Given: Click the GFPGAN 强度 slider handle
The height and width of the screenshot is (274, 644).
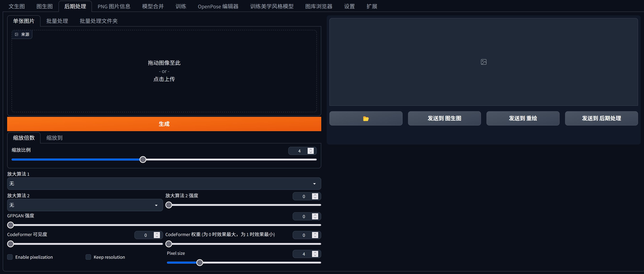Looking at the screenshot, I should pyautogui.click(x=11, y=225).
